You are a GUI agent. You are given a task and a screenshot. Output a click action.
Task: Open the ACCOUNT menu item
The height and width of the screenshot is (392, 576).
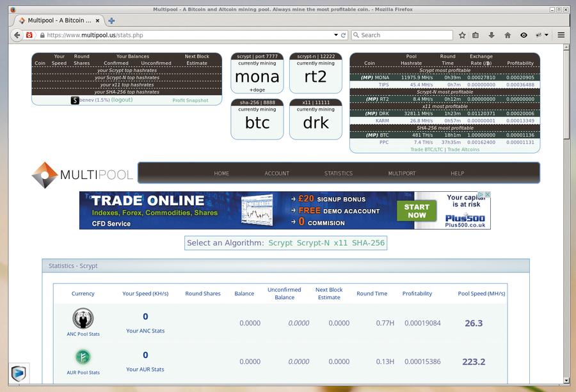click(x=277, y=173)
